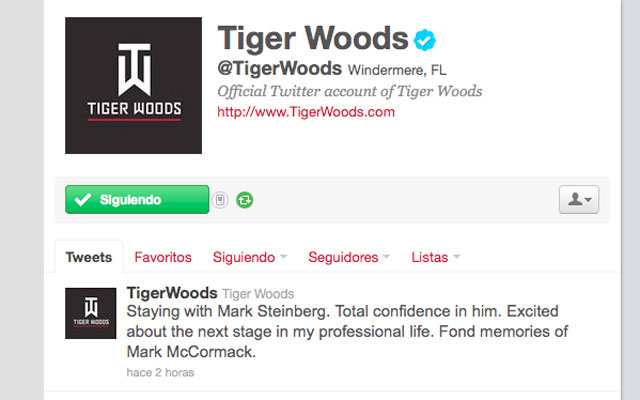The height and width of the screenshot is (400, 640).
Task: Select the Tweets tab
Action: point(89,257)
